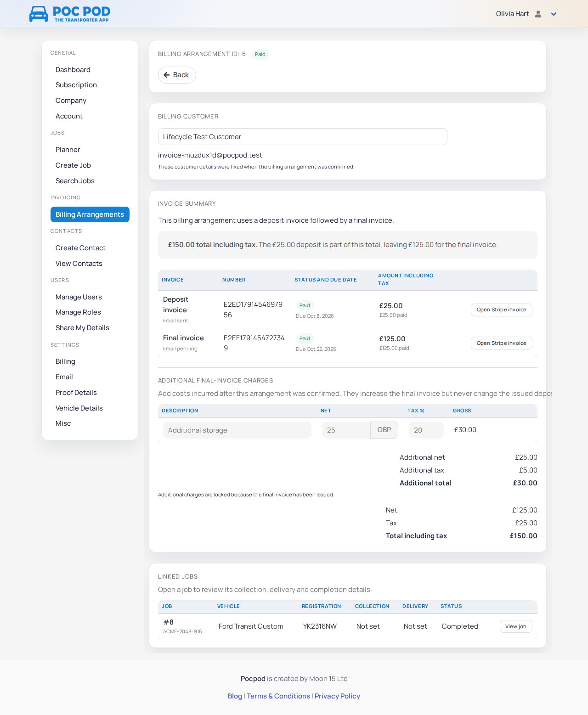Click the net amount field showing 25
588x715 pixels.
(x=346, y=430)
